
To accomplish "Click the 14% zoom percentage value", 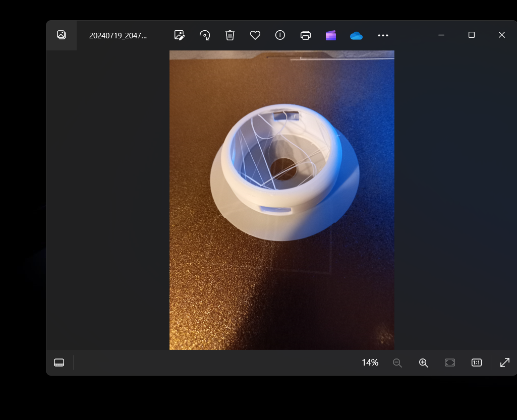I will [x=370, y=363].
